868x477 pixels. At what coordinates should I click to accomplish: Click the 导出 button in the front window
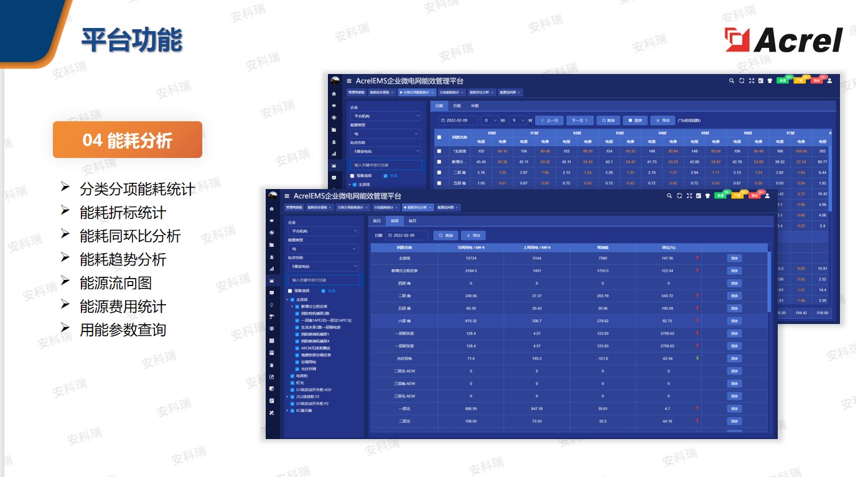point(473,236)
